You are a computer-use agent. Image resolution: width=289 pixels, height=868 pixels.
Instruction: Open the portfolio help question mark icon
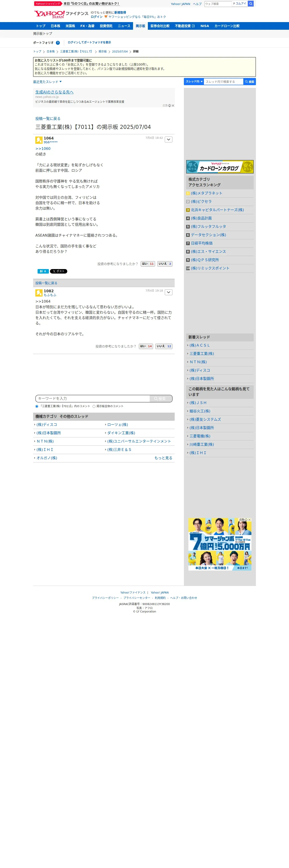[58, 43]
